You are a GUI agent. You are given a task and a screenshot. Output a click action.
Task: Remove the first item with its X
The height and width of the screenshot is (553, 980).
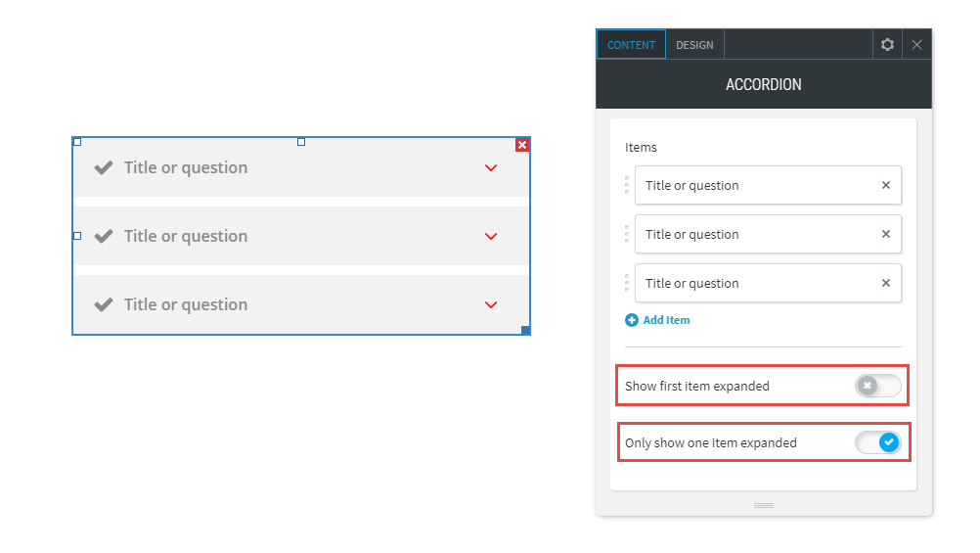pos(886,185)
